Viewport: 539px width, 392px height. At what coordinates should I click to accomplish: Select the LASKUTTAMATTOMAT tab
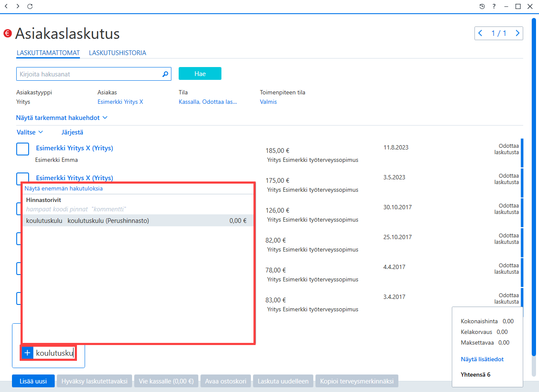pos(48,53)
